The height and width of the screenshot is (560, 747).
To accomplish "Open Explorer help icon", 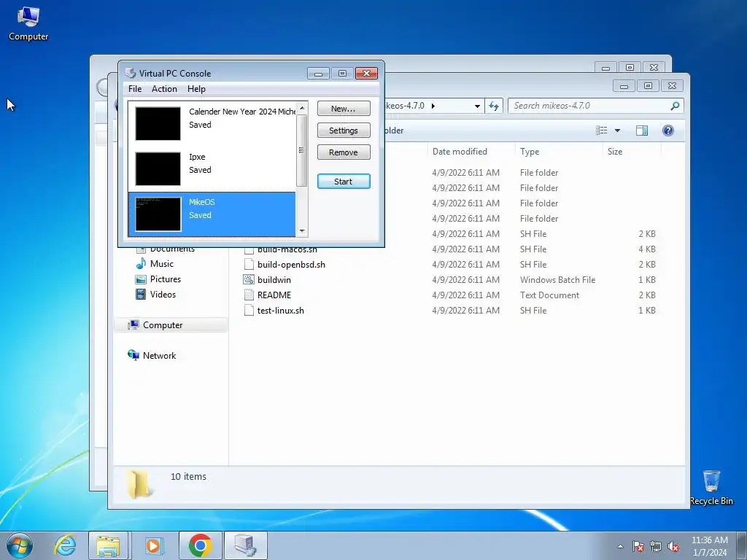I will [x=668, y=131].
